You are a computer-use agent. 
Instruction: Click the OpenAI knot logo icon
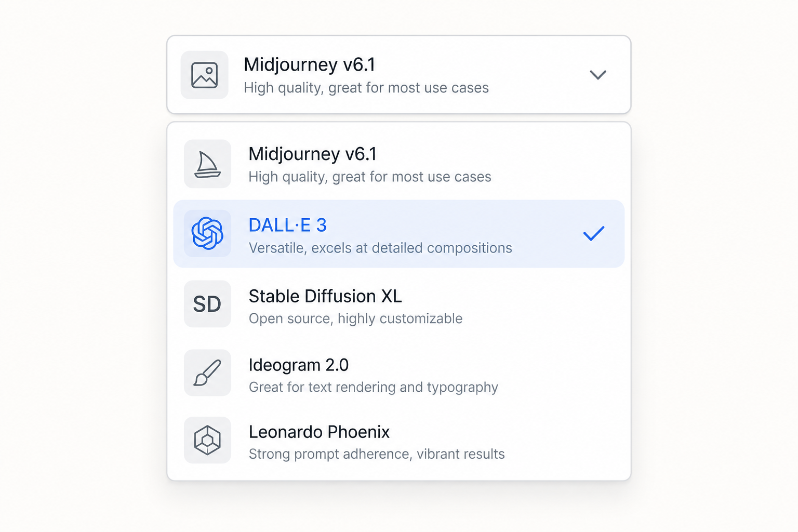tap(207, 233)
